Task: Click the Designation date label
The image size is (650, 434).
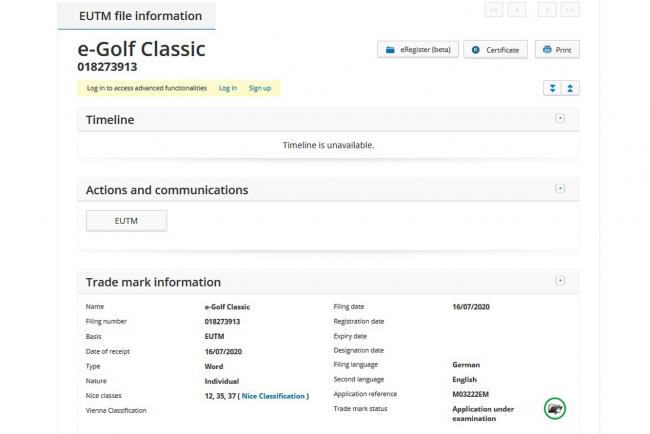Action: [359, 351]
